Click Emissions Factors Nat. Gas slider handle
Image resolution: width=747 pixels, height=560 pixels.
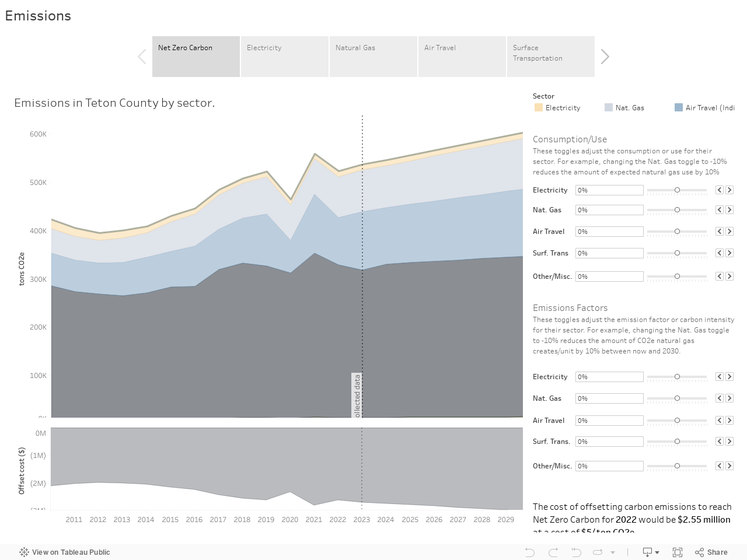click(x=677, y=398)
